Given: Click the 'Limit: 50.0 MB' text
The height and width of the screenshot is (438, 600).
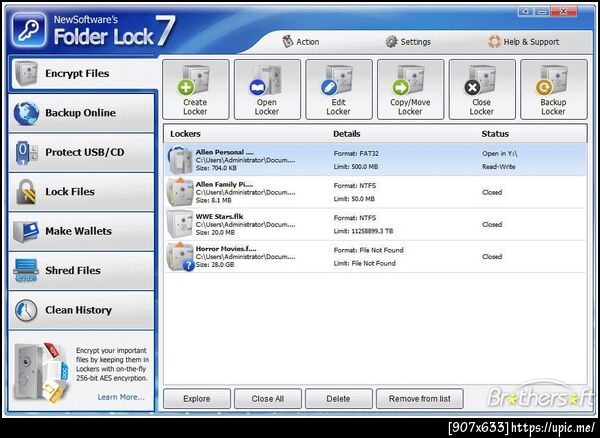Looking at the screenshot, I should pos(354,199).
